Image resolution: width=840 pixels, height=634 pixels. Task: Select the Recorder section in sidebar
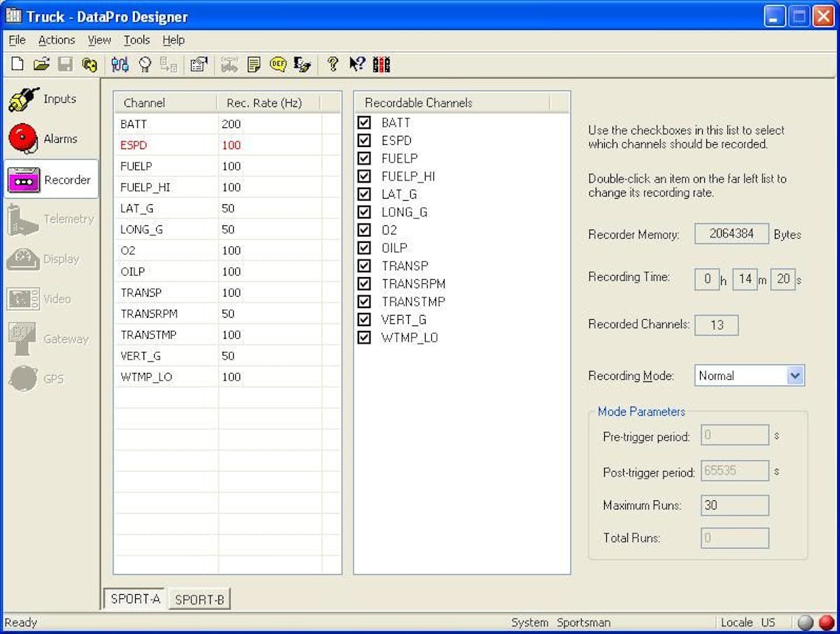[52, 180]
